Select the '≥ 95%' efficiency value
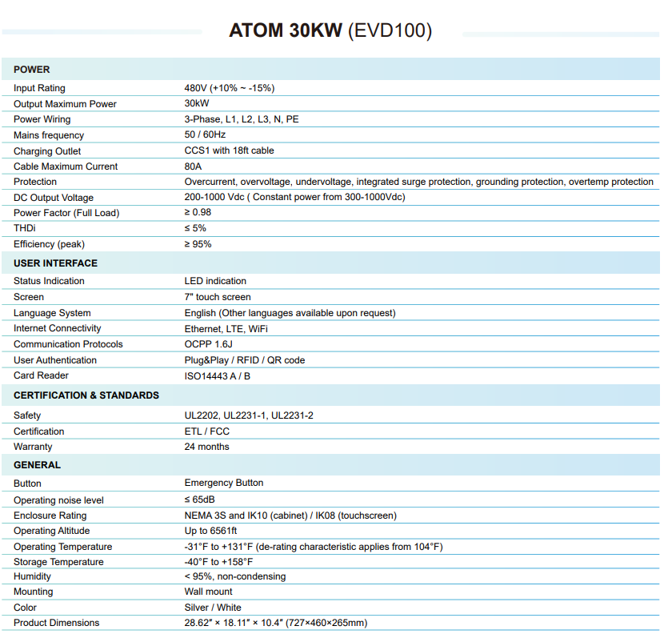 pyautogui.click(x=198, y=244)
